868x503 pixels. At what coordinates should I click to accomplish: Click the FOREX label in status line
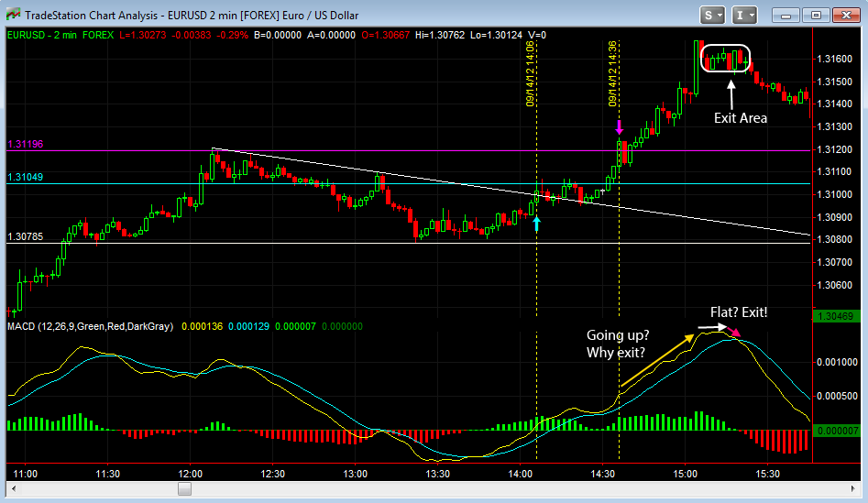click(x=98, y=35)
